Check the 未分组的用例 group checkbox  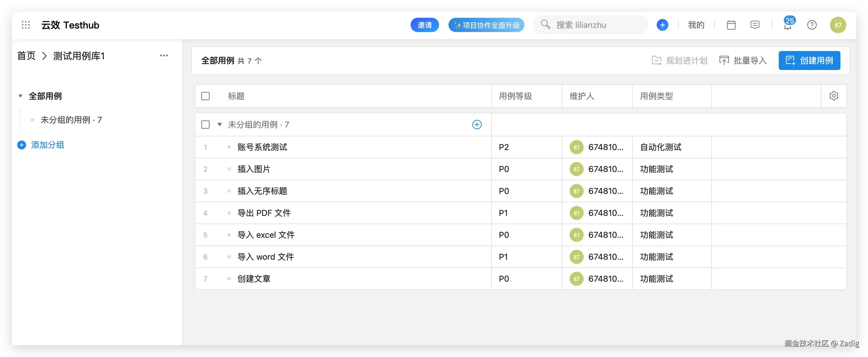coord(205,125)
